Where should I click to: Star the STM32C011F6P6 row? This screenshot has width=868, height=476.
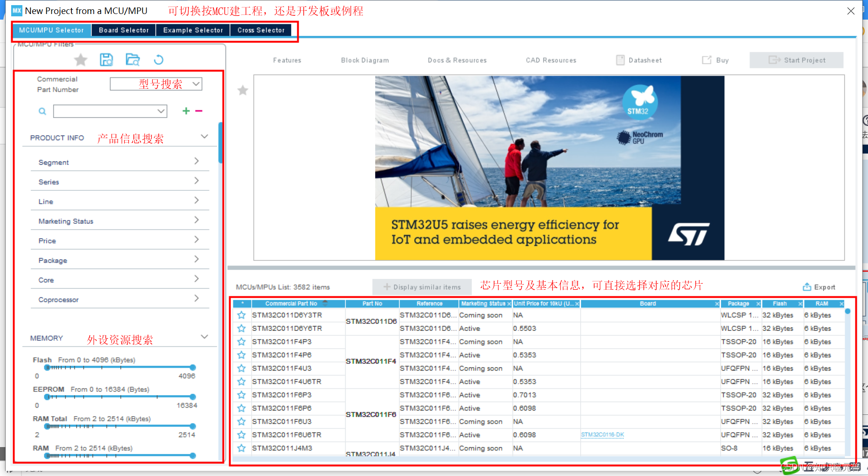(241, 408)
